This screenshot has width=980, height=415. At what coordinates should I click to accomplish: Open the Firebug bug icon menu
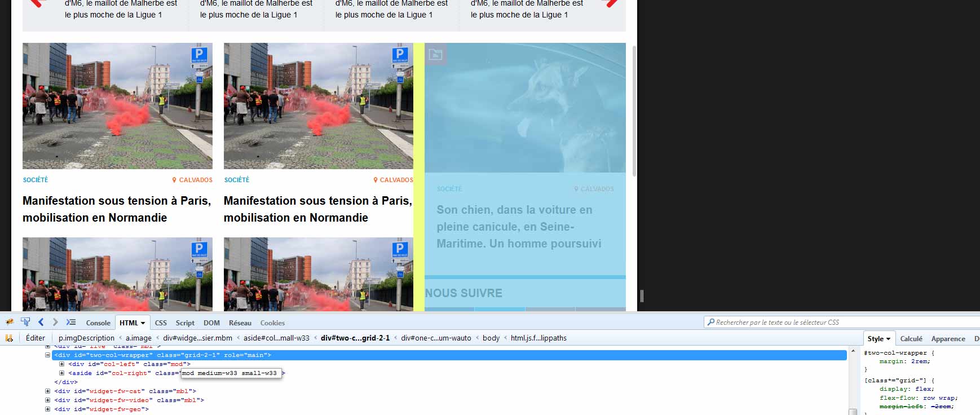point(10,322)
